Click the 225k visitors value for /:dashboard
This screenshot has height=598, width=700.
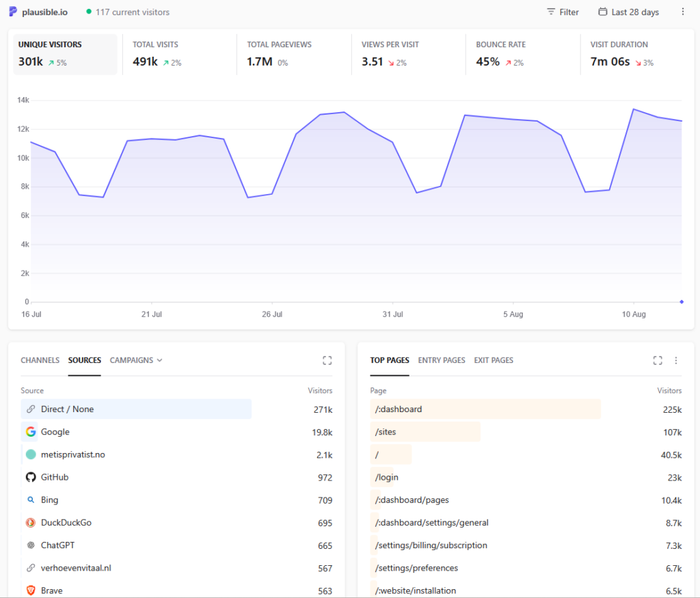(673, 409)
